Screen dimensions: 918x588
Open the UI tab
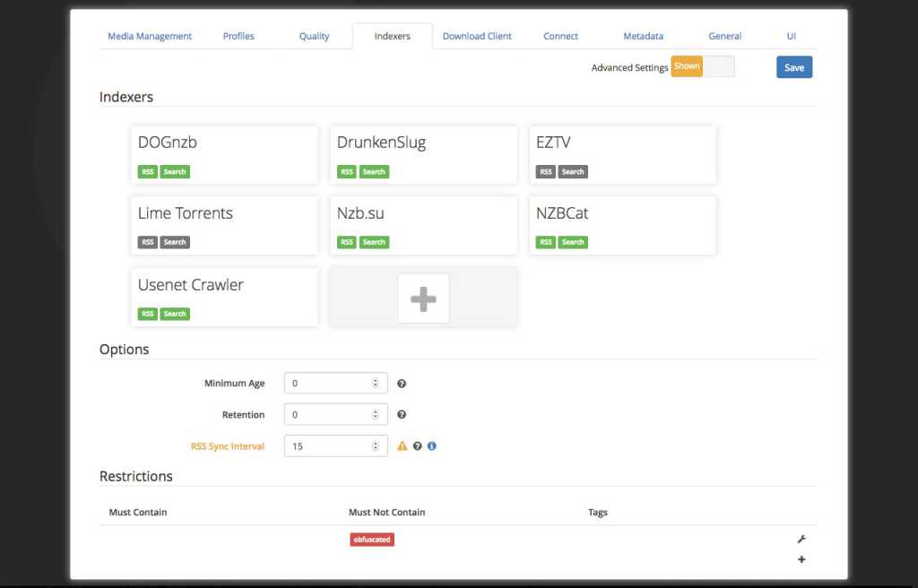click(791, 36)
